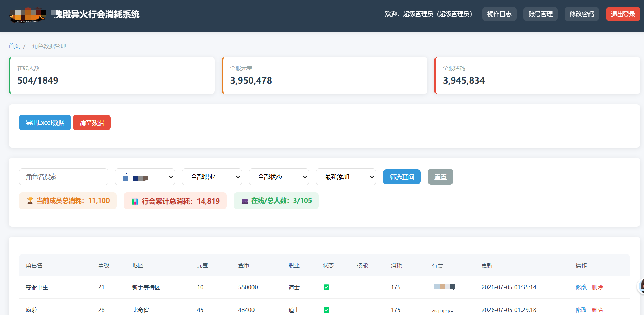Click the timestamp 2026-07-05 01:29:18
Screen dimensions: 644x315
point(509,310)
